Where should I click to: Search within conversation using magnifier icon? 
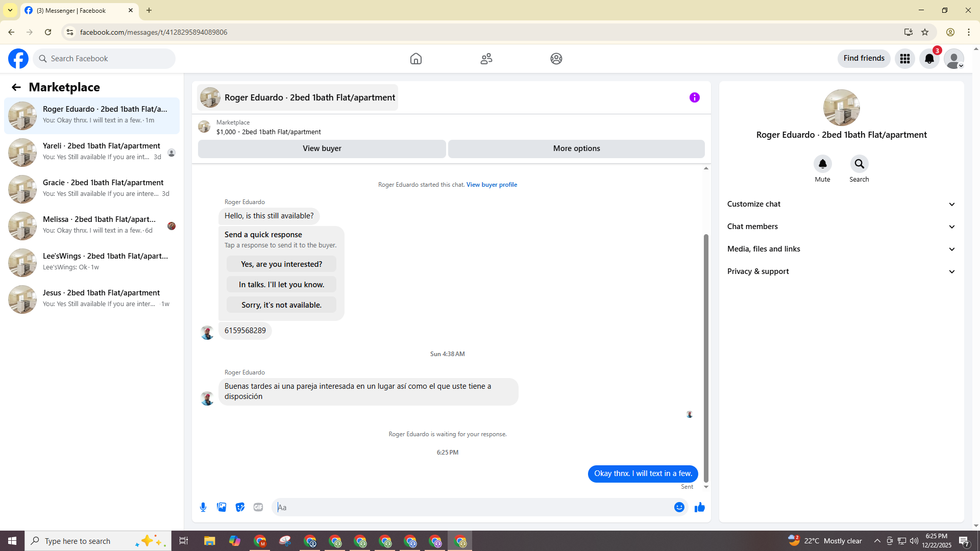[859, 164]
